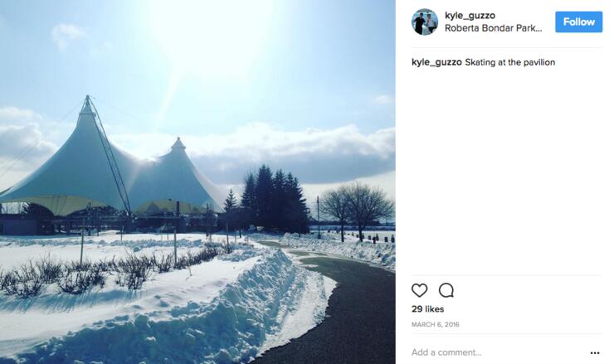Open kyle_guzzo's profile picture avatar
614x364 pixels.
tap(425, 22)
